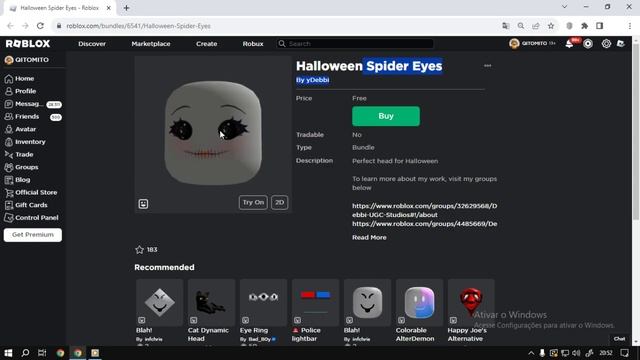Focus the Roblox search field
Image resolution: width=640 pixels, height=360 pixels.
tap(355, 44)
